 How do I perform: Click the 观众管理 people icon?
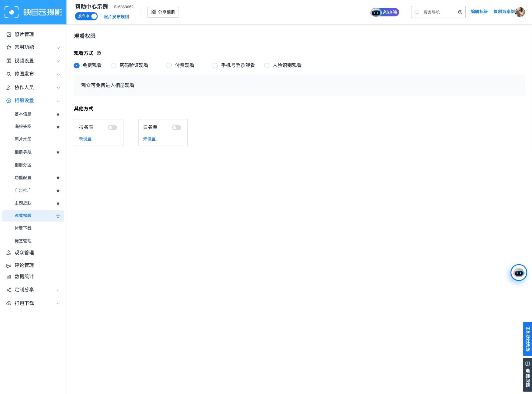[9, 252]
